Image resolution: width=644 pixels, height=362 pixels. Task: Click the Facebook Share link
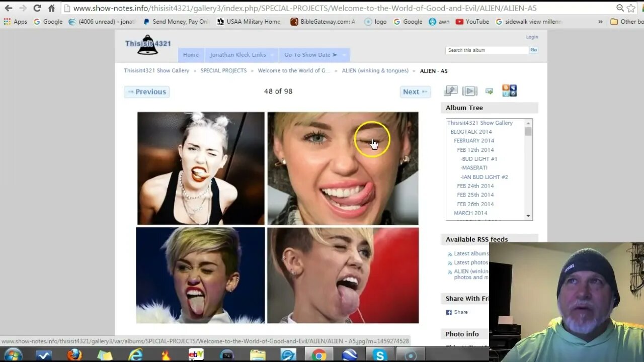461,312
